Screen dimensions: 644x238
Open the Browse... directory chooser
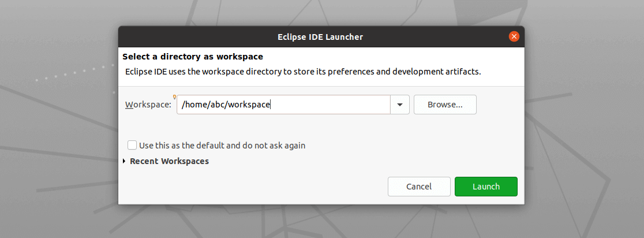(445, 105)
